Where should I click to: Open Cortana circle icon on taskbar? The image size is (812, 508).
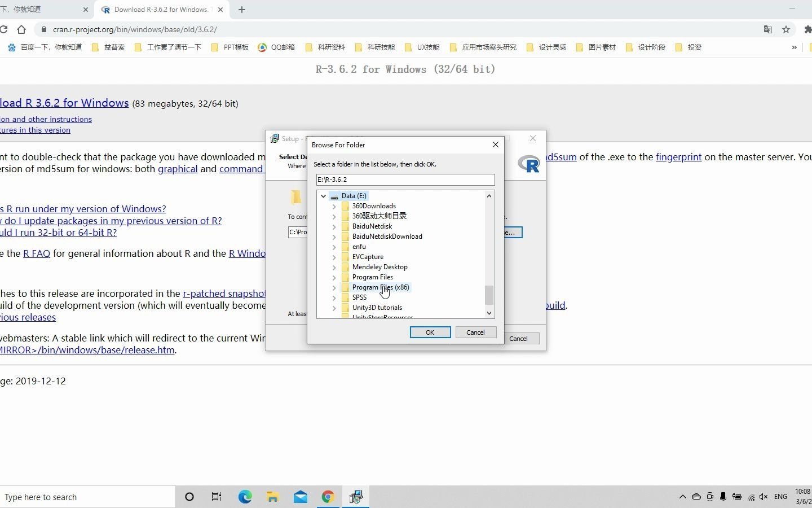tap(189, 497)
